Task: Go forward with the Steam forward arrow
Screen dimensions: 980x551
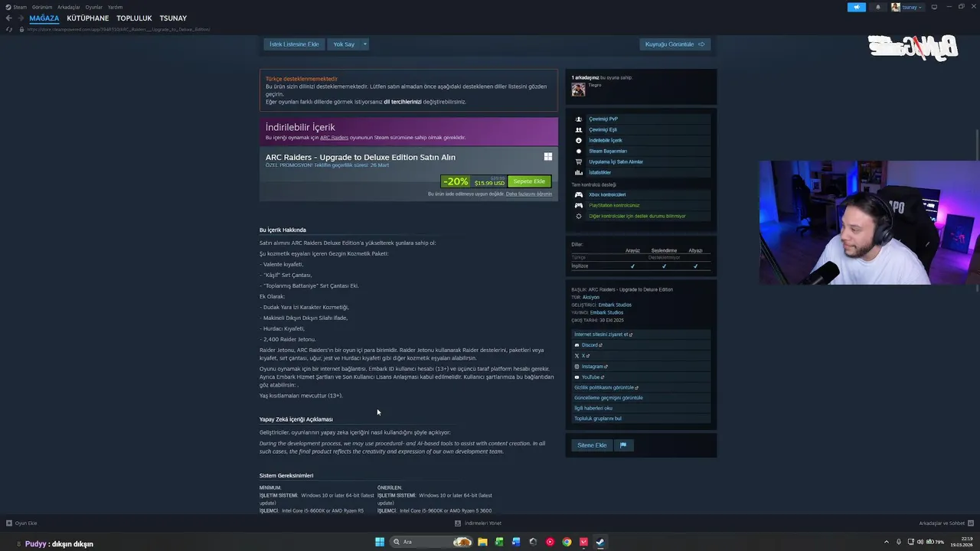Action: click(x=20, y=18)
